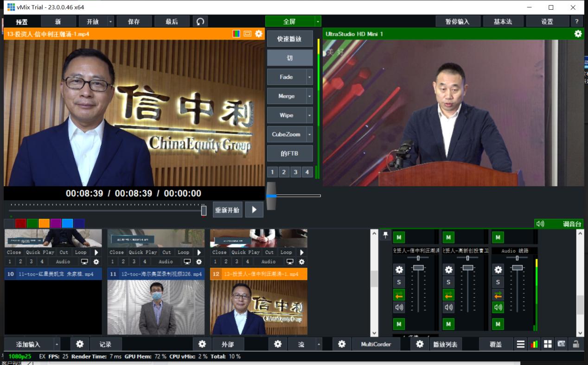Viewport: 588px width, 365px height.
Task: Open the UltraStudio HD Mini 1 output settings gear
Action: tap(578, 34)
